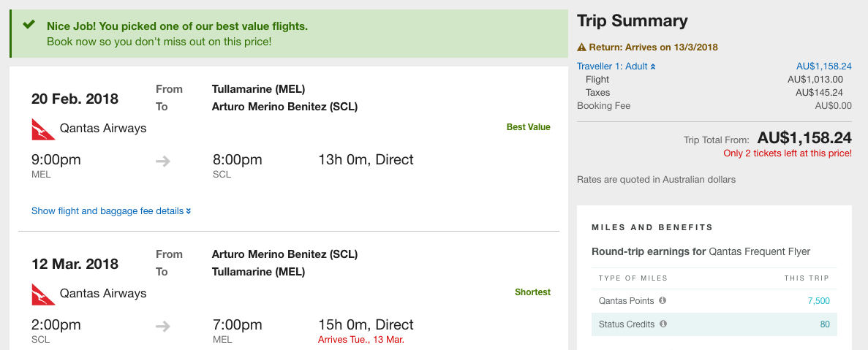Viewport: 868px width, 350px height.
Task: Collapse the Traveller 1: Adult breakdown
Action: tap(616, 66)
